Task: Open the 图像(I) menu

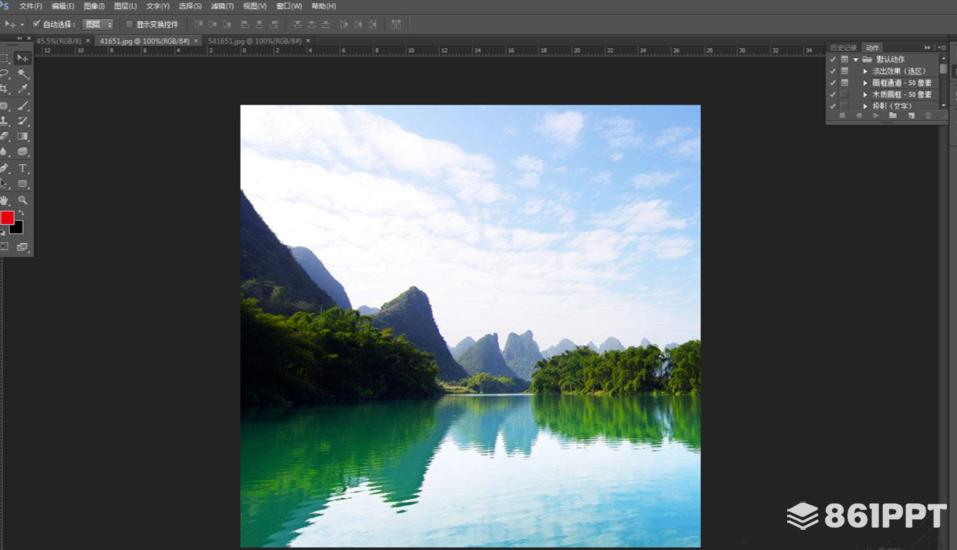Action: (94, 6)
